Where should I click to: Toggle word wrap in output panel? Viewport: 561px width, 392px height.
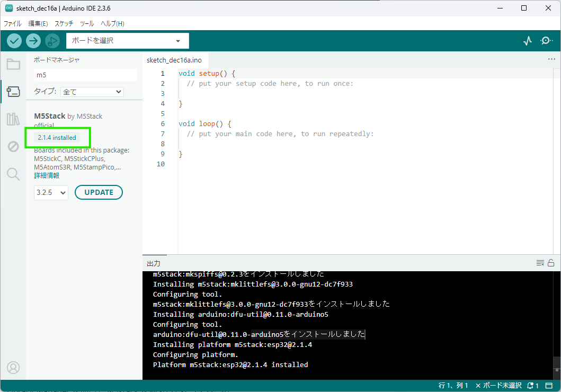click(540, 263)
